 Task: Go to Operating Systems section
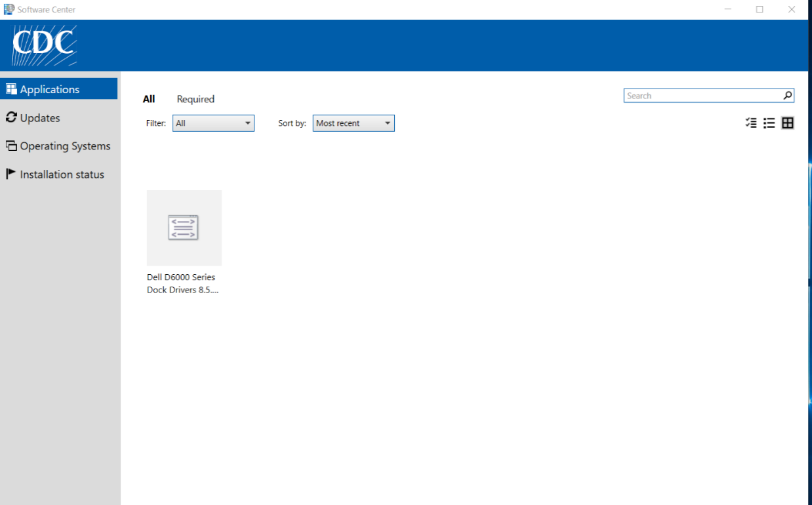[x=59, y=146]
